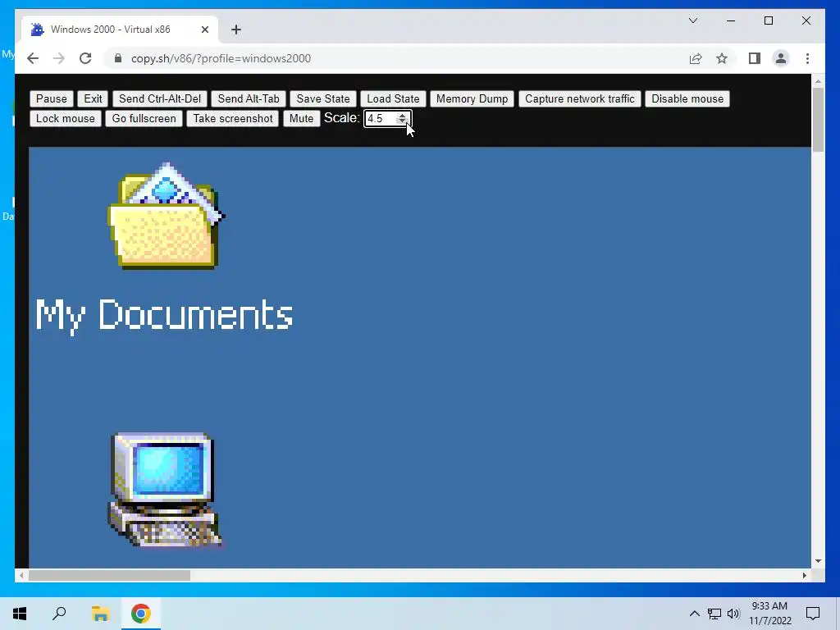The image size is (840, 630).
Task: Click the scroll up arrow
Action: point(818,81)
